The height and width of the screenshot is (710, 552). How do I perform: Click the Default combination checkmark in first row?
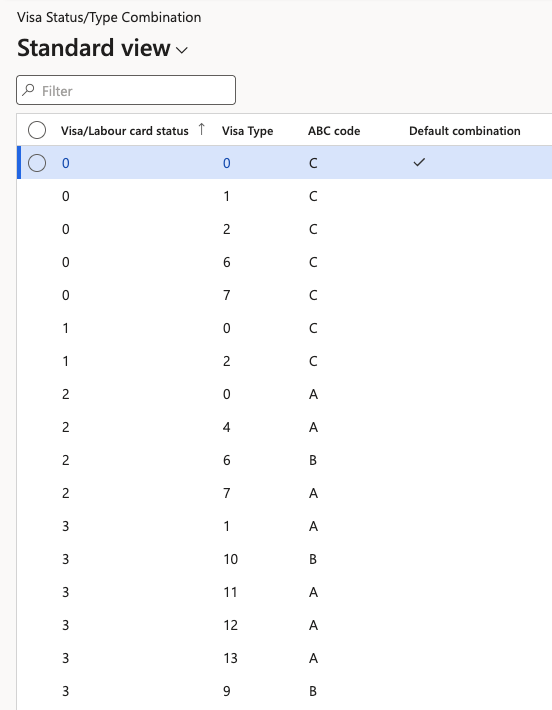[419, 162]
